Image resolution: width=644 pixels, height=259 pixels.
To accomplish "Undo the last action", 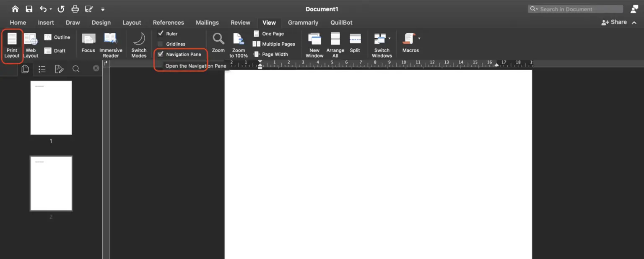I will 43,9.
